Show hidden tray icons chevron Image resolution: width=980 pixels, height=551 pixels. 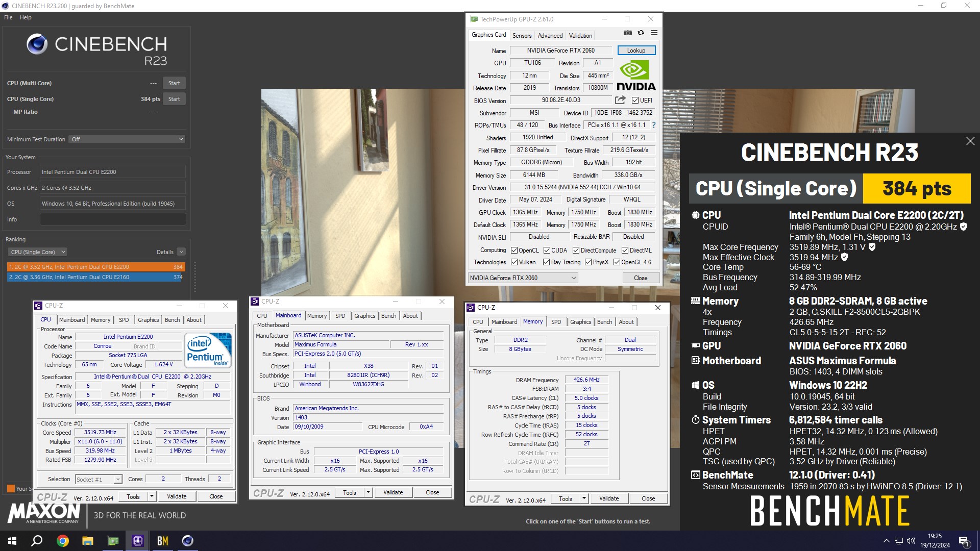click(x=886, y=541)
